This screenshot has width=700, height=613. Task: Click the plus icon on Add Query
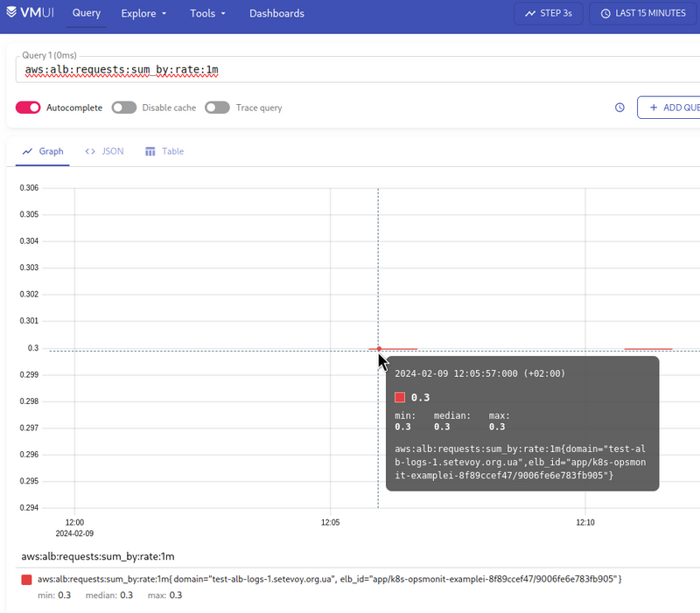point(654,108)
